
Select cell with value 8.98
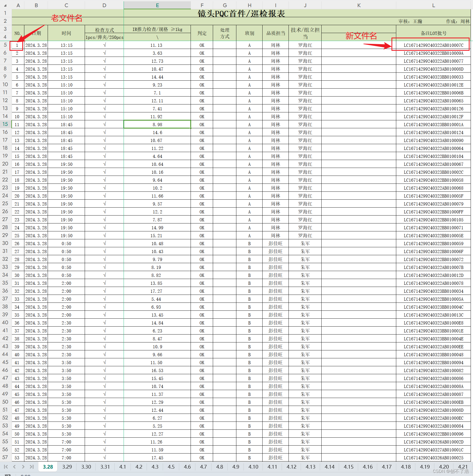pos(157,124)
